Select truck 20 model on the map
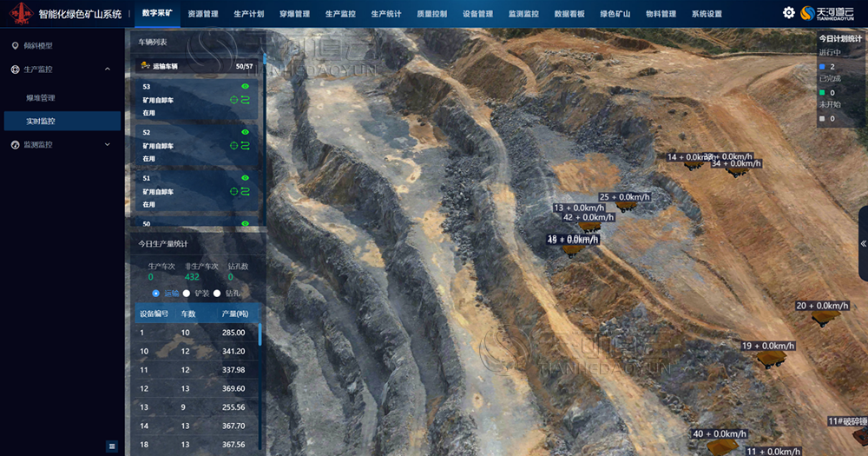868x456 pixels. (825, 318)
